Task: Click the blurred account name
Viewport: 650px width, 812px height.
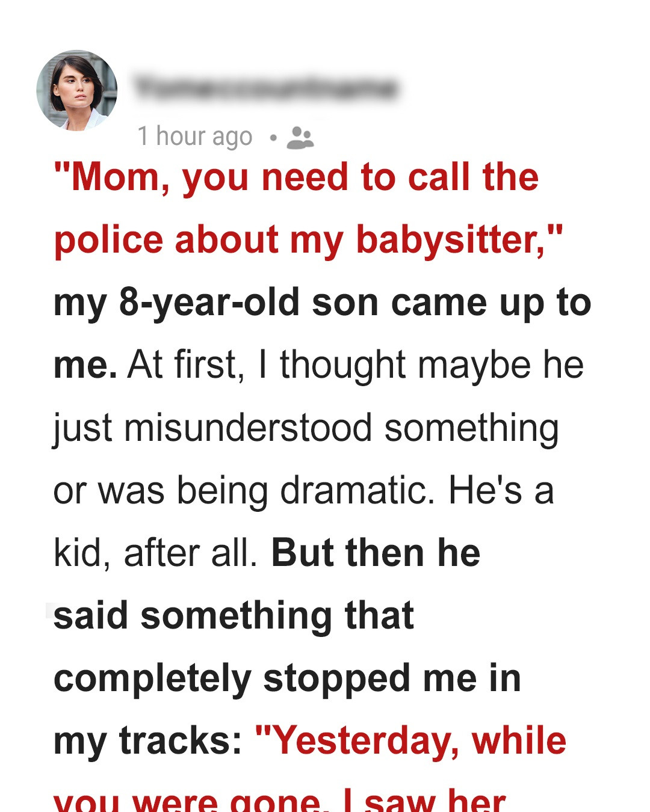Action: click(x=265, y=88)
